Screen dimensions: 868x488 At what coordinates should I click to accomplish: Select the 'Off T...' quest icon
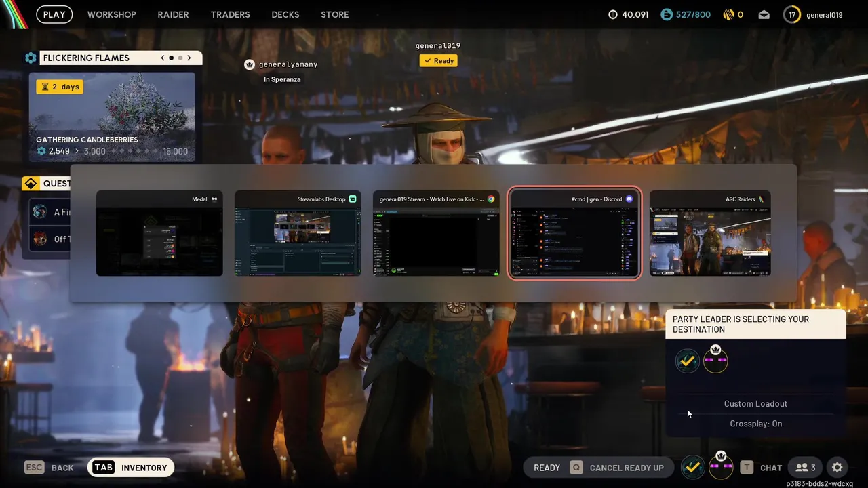[40, 239]
